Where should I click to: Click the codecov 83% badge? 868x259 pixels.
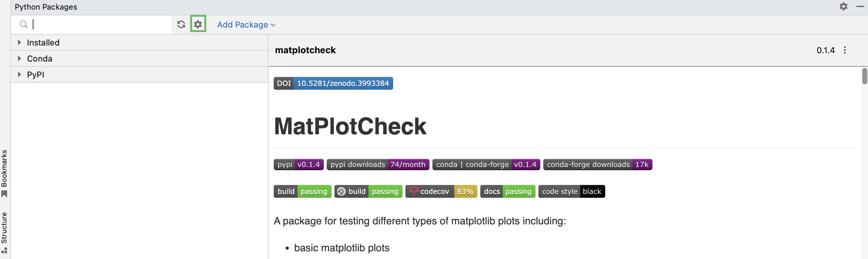[441, 191]
